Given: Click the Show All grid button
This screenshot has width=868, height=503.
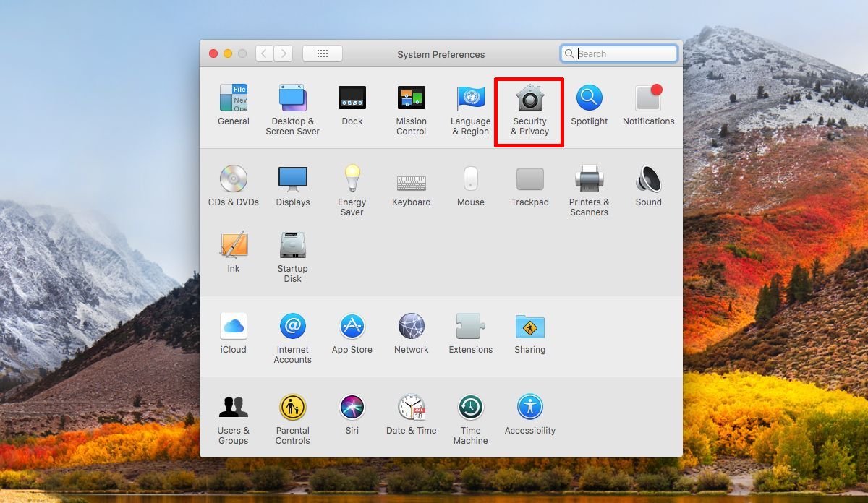Looking at the screenshot, I should [323, 53].
